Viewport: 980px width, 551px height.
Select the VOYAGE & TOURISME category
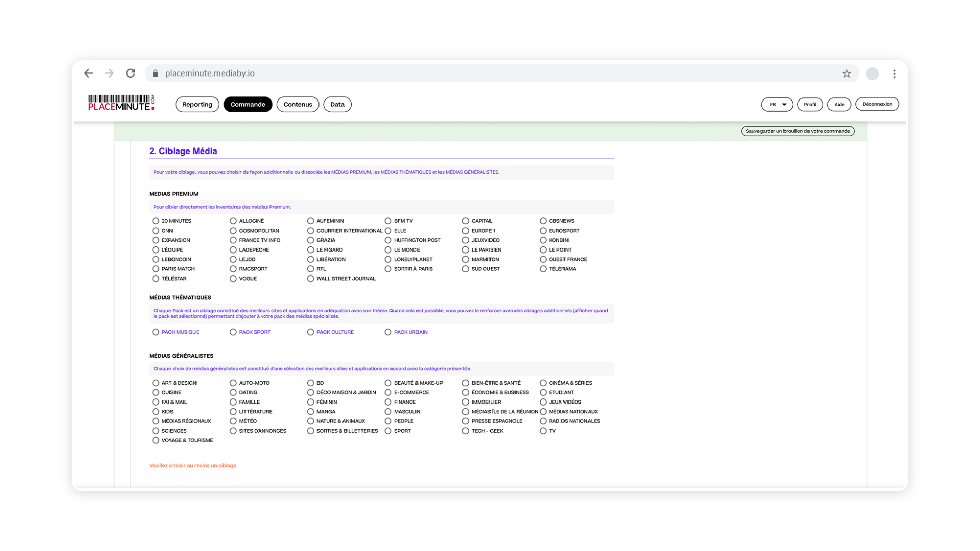click(156, 440)
